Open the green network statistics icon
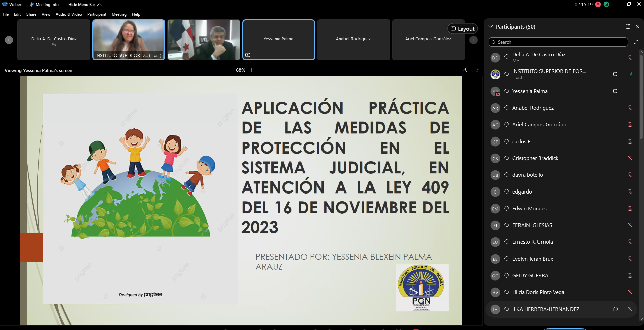Screen dimensions: 644x330 (x=606, y=5)
